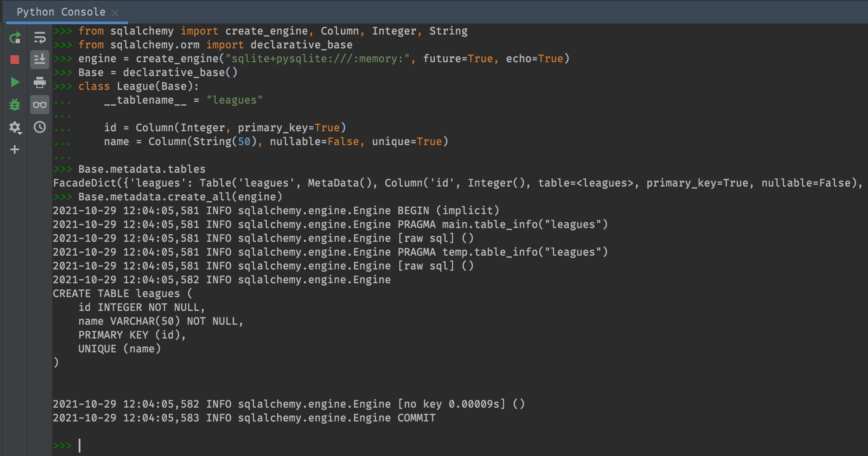Click the empty input prompt at bottom
The image size is (868, 456).
coord(259,445)
